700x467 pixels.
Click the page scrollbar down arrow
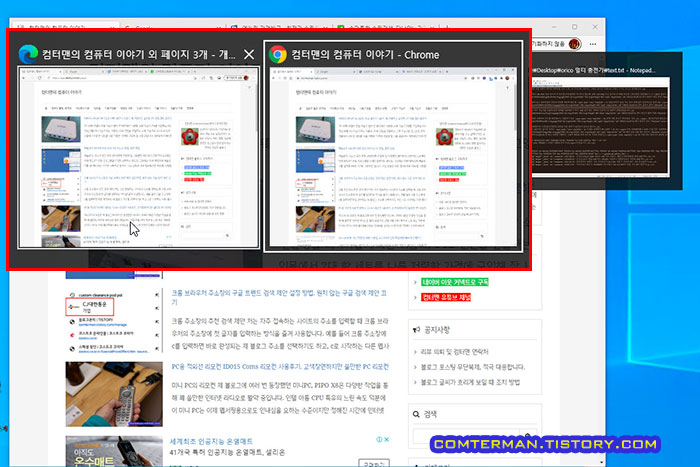(x=601, y=462)
